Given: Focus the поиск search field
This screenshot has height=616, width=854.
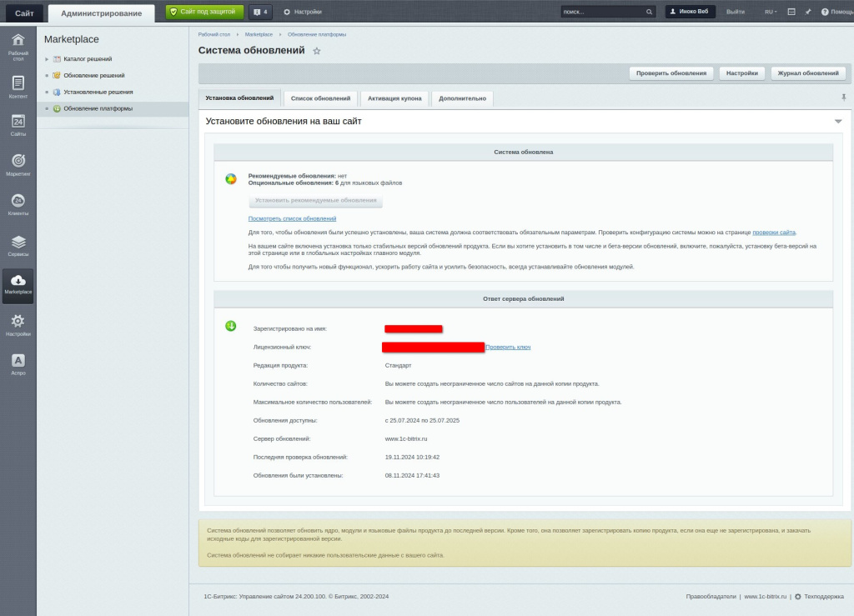Looking at the screenshot, I should 602,12.
